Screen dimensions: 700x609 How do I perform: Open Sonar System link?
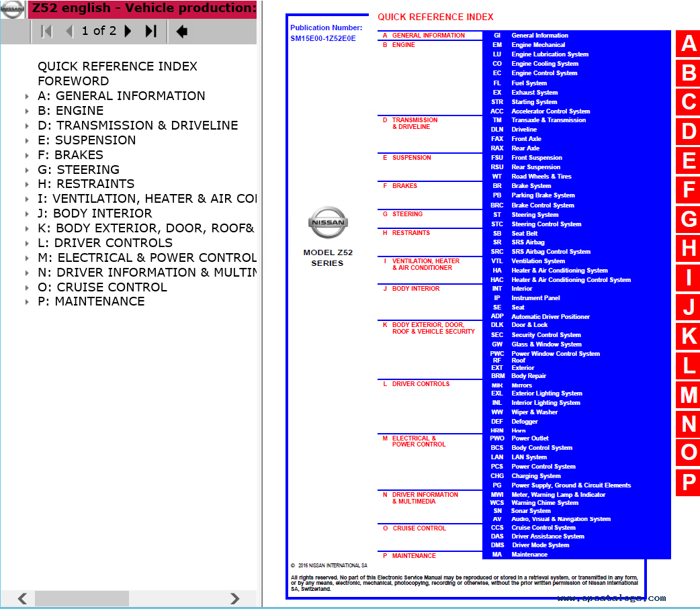click(531, 511)
